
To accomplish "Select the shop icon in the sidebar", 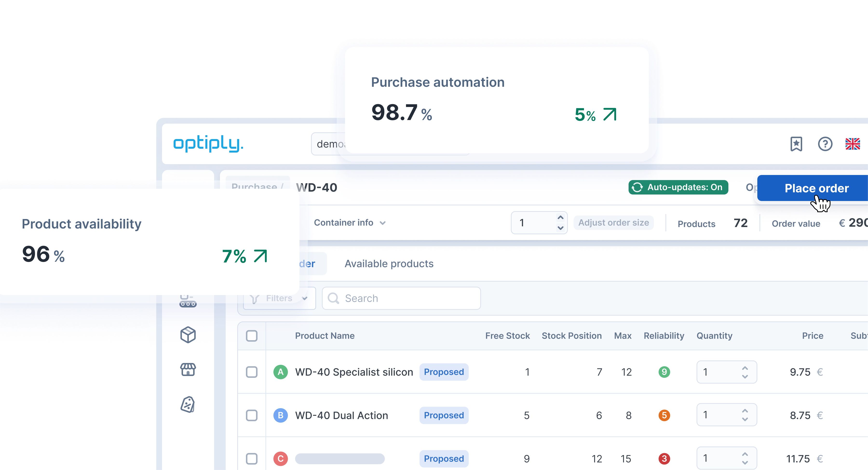I will pyautogui.click(x=188, y=369).
